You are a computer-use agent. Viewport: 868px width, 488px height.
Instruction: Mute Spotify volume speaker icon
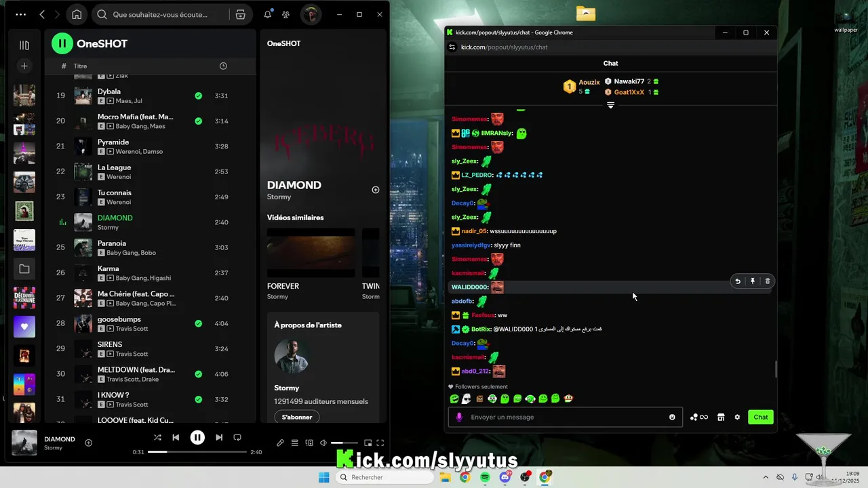point(323,443)
